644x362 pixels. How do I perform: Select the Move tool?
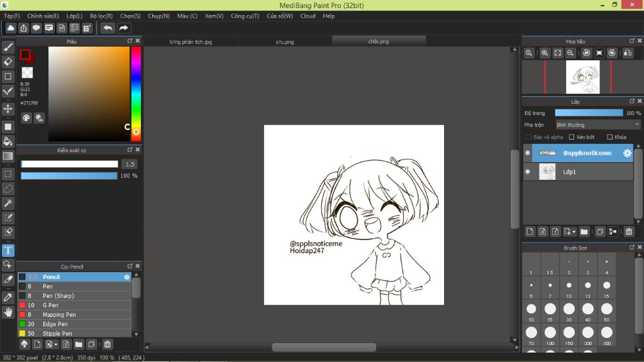[x=8, y=109]
